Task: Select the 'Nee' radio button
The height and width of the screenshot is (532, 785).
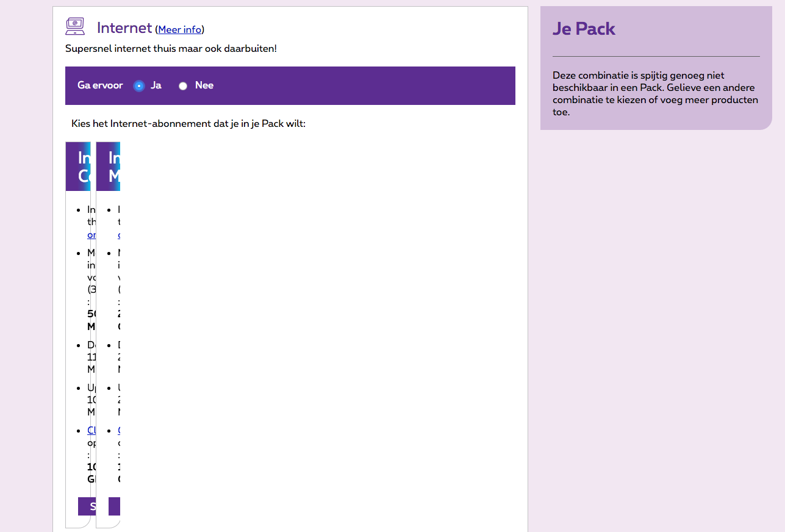Action: tap(183, 86)
